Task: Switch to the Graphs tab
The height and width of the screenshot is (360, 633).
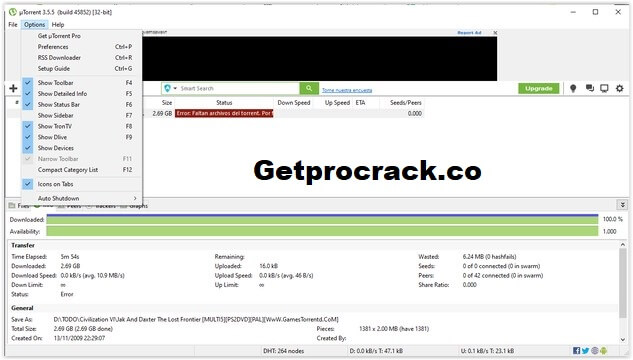Action: 135,206
